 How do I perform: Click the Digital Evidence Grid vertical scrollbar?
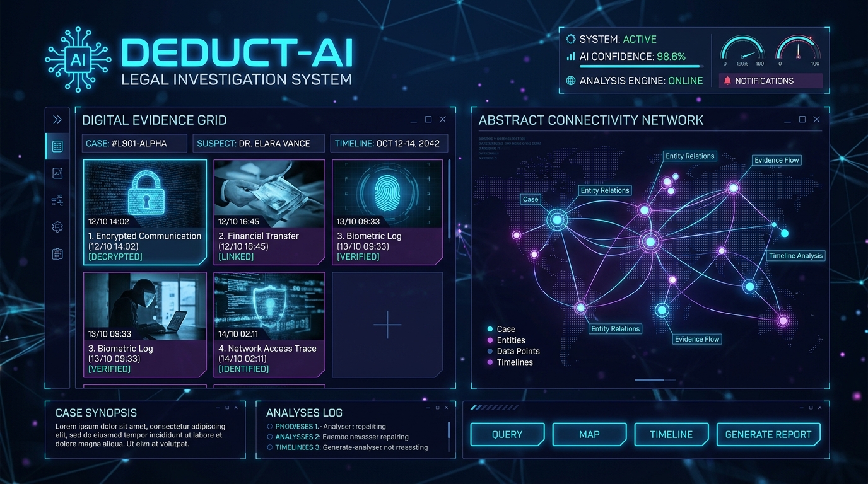tap(449, 199)
